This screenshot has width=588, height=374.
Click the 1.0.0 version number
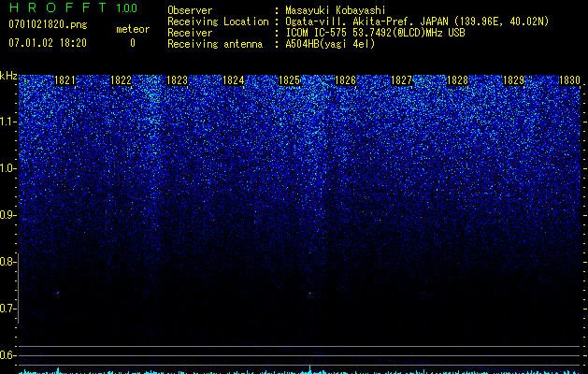point(127,7)
